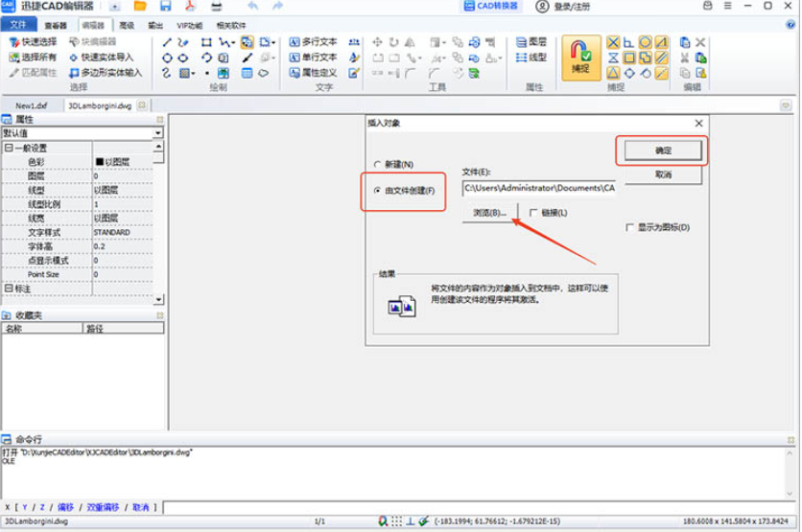Click the save floppy disk icon
The width and height of the screenshot is (802, 532).
165,7
